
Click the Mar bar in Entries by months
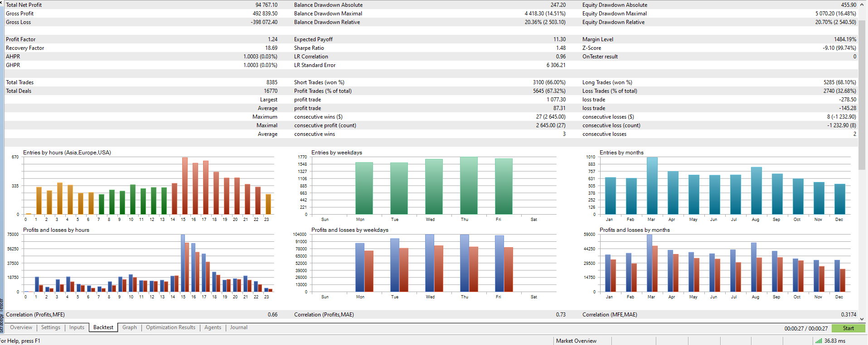pyautogui.click(x=652, y=186)
